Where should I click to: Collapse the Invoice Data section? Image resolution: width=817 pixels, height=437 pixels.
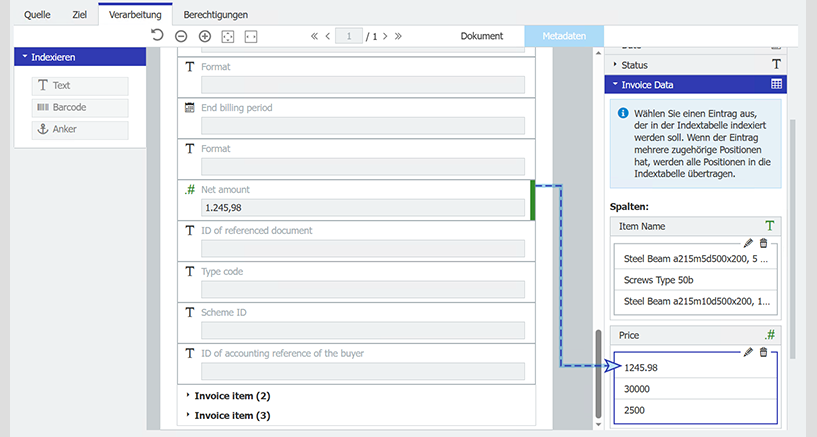(616, 85)
